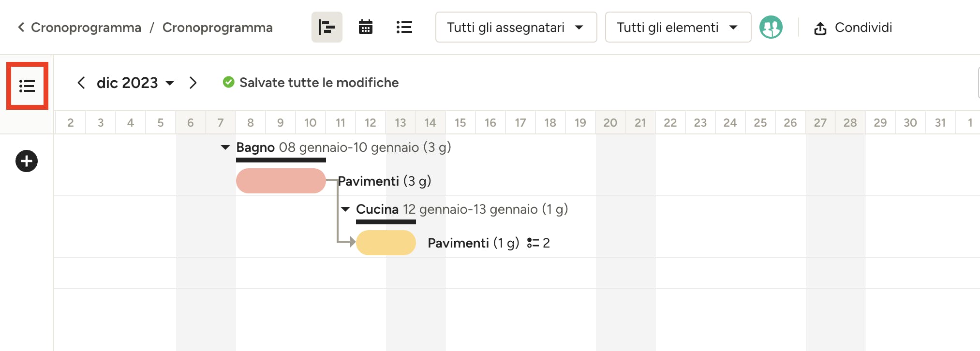Go to previous month arrow
The image size is (980, 351).
(81, 83)
